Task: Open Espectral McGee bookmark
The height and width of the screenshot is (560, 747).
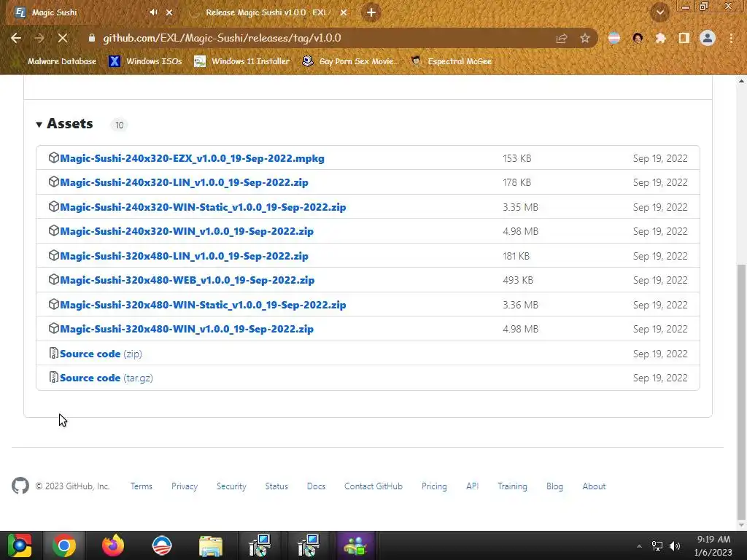Action: coord(452,61)
